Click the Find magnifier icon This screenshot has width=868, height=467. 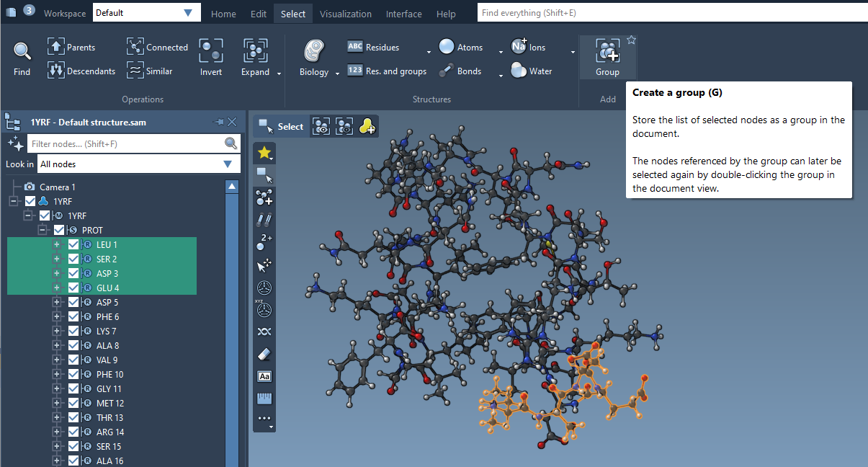click(22, 52)
